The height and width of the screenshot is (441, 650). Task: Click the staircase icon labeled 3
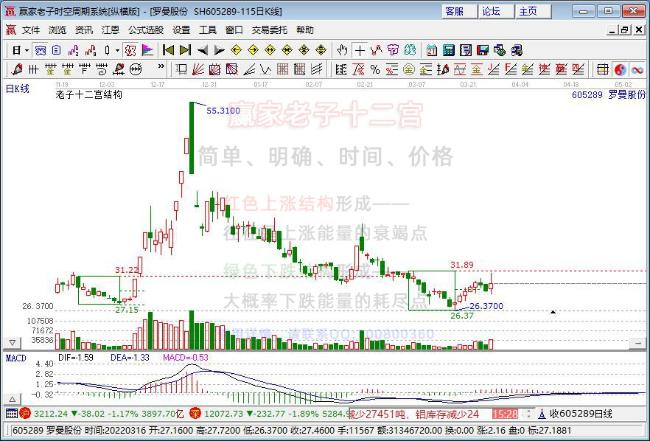[x=90, y=50]
